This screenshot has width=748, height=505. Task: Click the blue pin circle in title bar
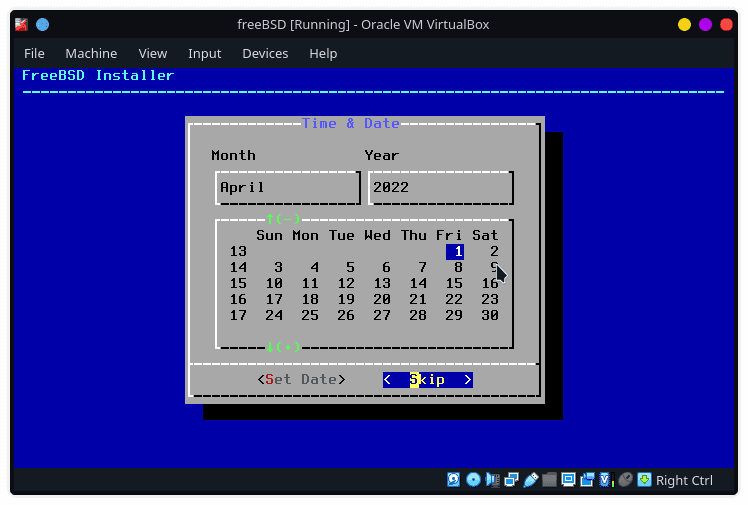(x=42, y=24)
